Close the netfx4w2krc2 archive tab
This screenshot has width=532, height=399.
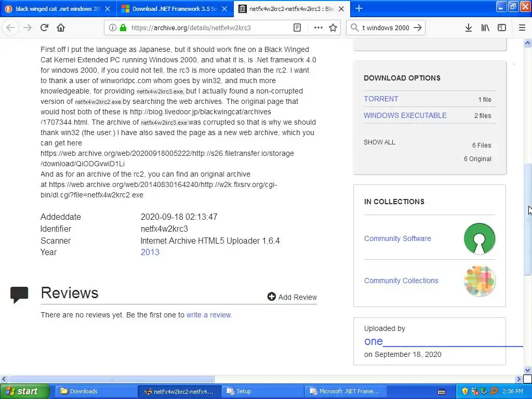(x=341, y=9)
